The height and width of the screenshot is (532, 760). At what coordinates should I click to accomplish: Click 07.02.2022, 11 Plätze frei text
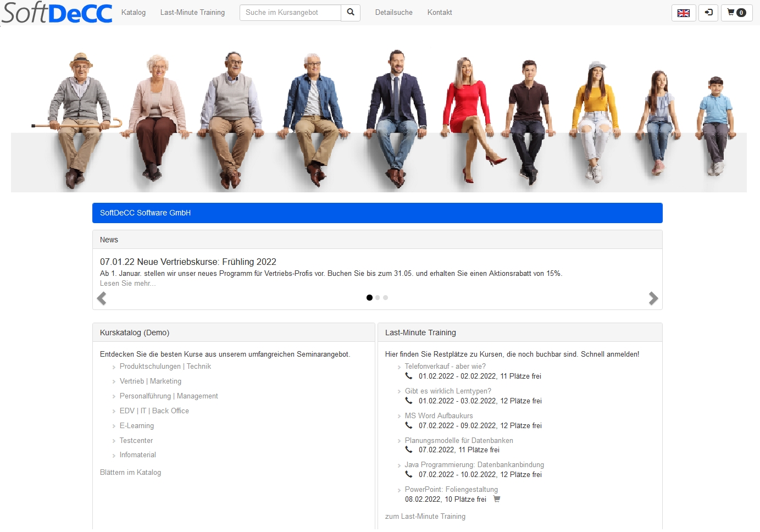click(x=459, y=450)
